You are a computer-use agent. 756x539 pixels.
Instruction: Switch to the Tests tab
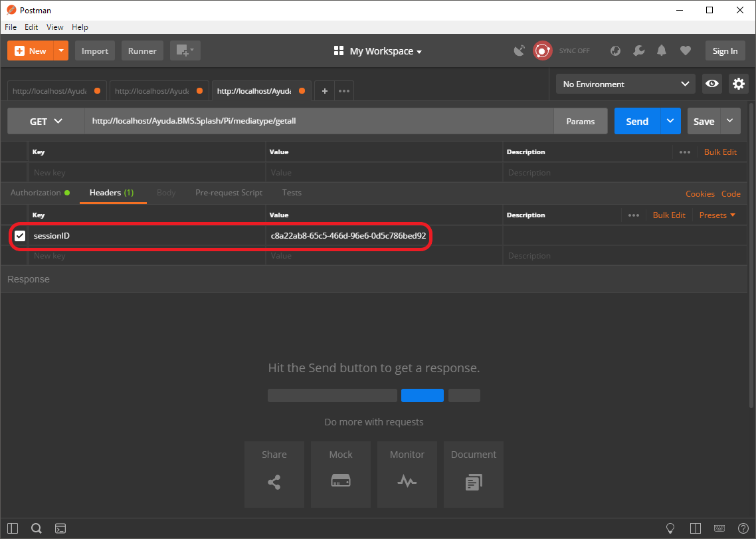[x=292, y=193]
